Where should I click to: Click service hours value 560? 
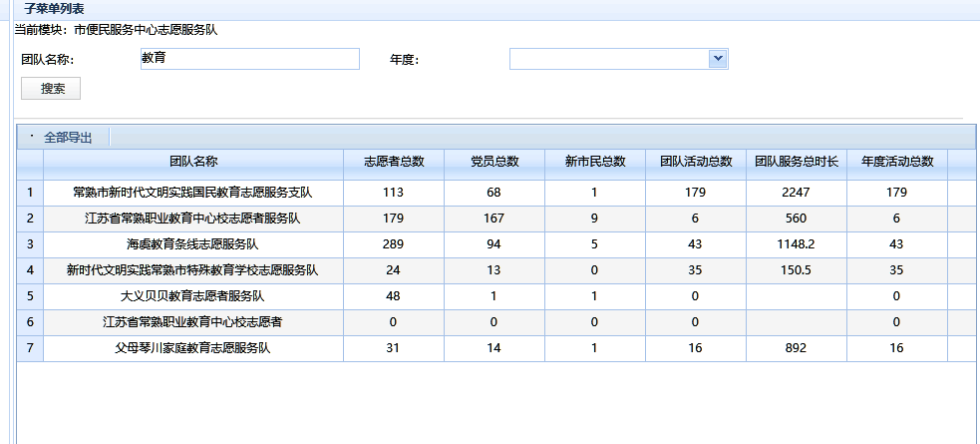pos(796,219)
